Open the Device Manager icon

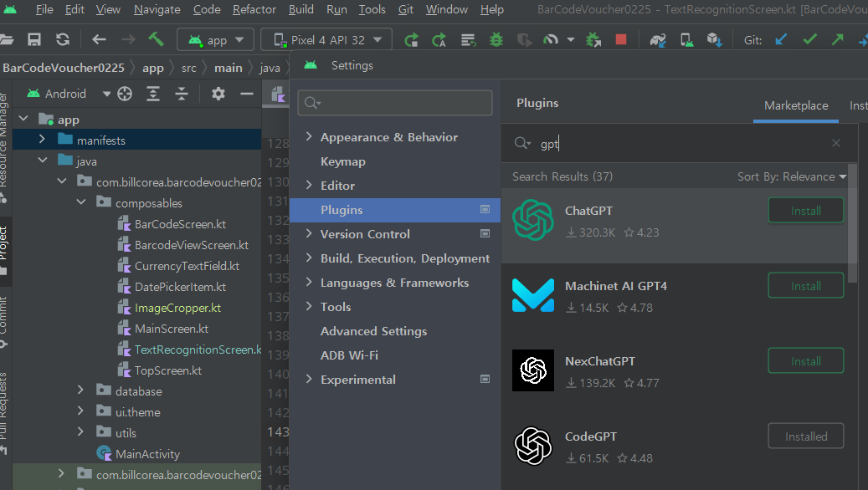686,40
